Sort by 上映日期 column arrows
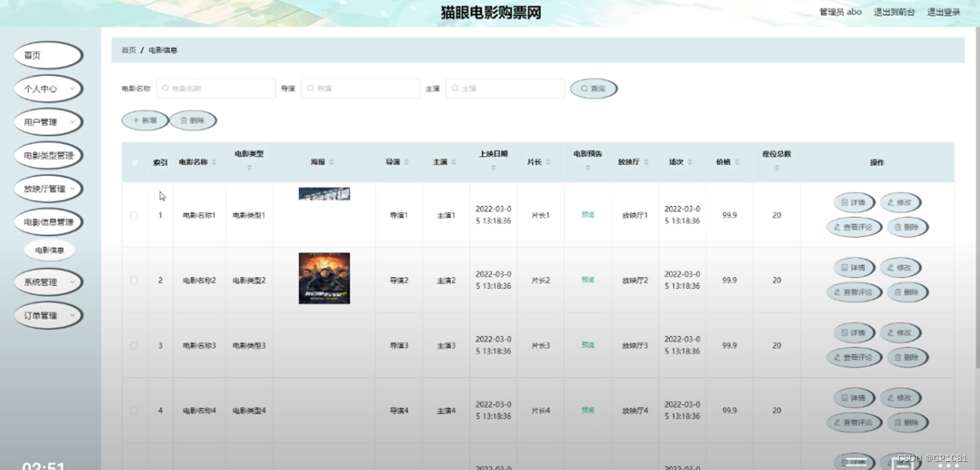Screen dimensions: 980x470 click(x=494, y=168)
